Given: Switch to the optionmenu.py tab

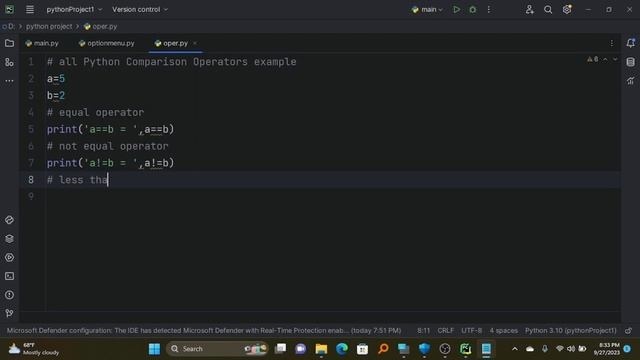Looking at the screenshot, I should point(107,43).
